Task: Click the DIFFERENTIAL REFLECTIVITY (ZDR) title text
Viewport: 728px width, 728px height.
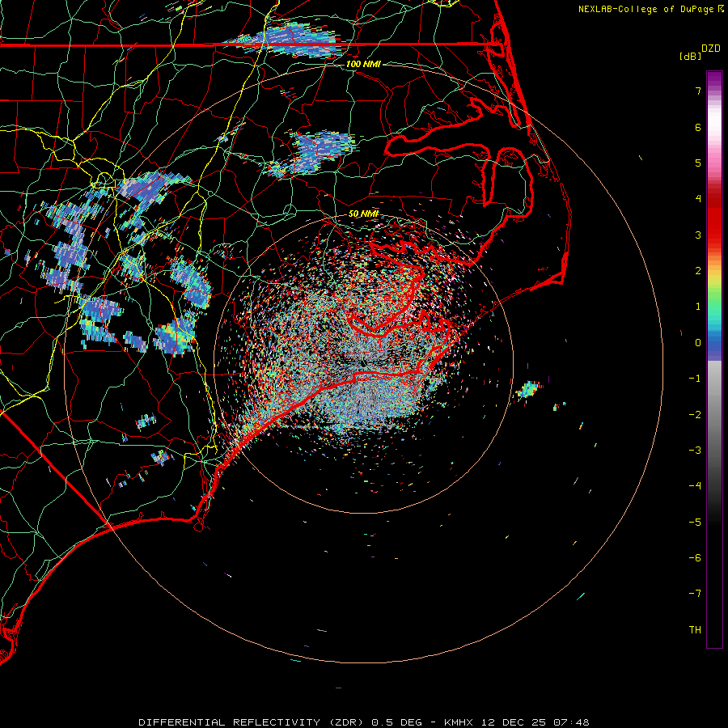Action: (x=252, y=722)
